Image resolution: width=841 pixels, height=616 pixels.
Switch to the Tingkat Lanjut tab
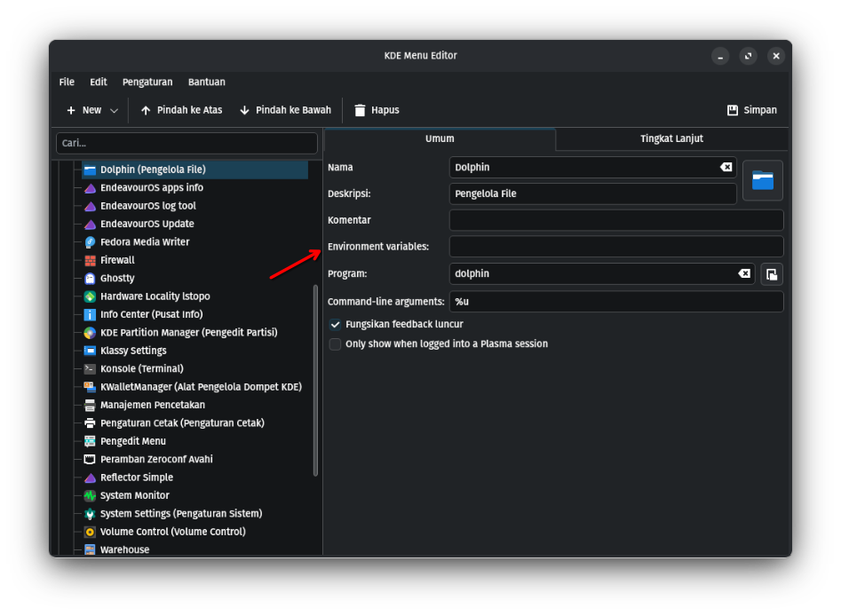pos(671,138)
